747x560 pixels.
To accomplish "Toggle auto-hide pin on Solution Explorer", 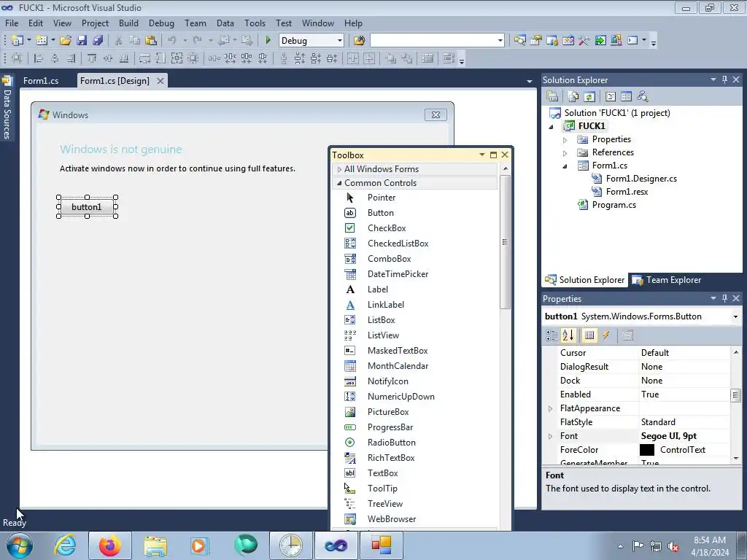I will [724, 80].
